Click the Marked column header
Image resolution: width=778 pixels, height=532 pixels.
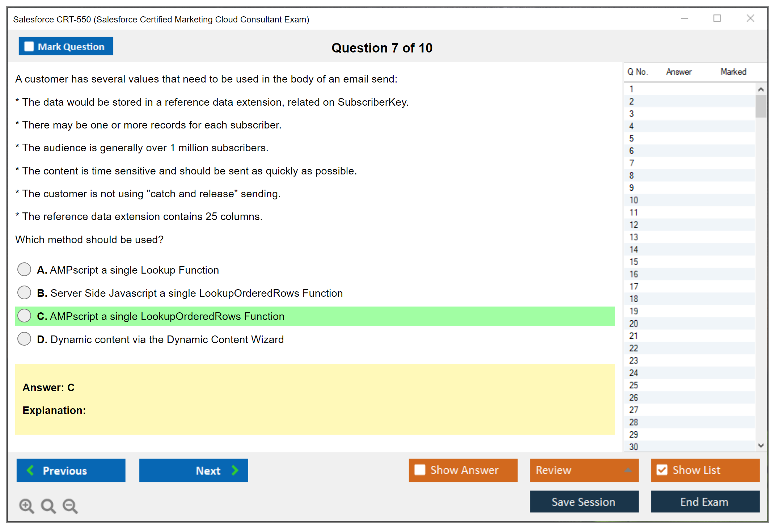click(x=733, y=72)
